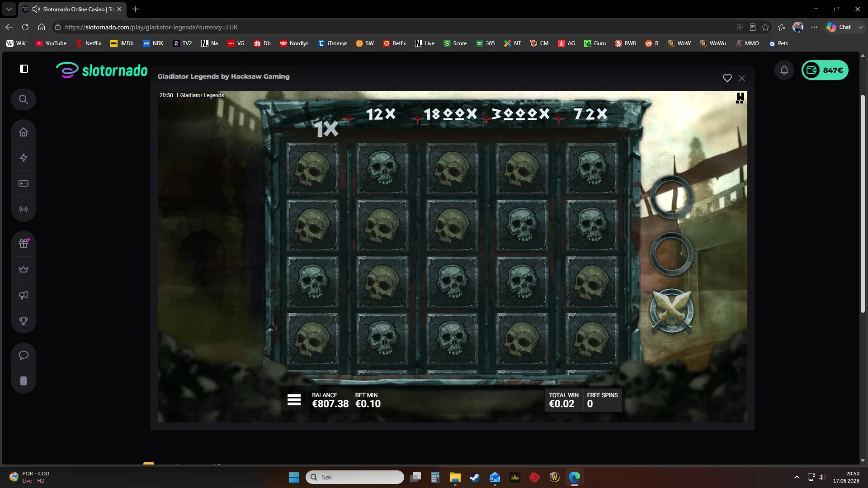The image size is (868, 488).
Task: Expand the tab search dropdown
Action: (x=9, y=9)
